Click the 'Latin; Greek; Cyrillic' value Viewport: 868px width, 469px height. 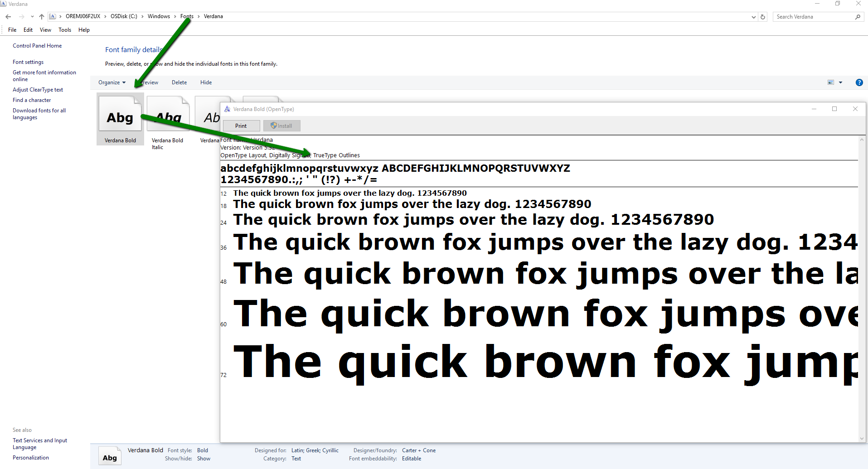coord(315,450)
